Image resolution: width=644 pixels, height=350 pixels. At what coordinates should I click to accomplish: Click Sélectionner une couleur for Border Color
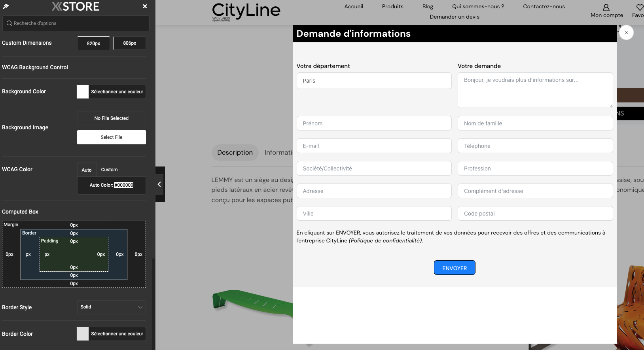pos(117,334)
